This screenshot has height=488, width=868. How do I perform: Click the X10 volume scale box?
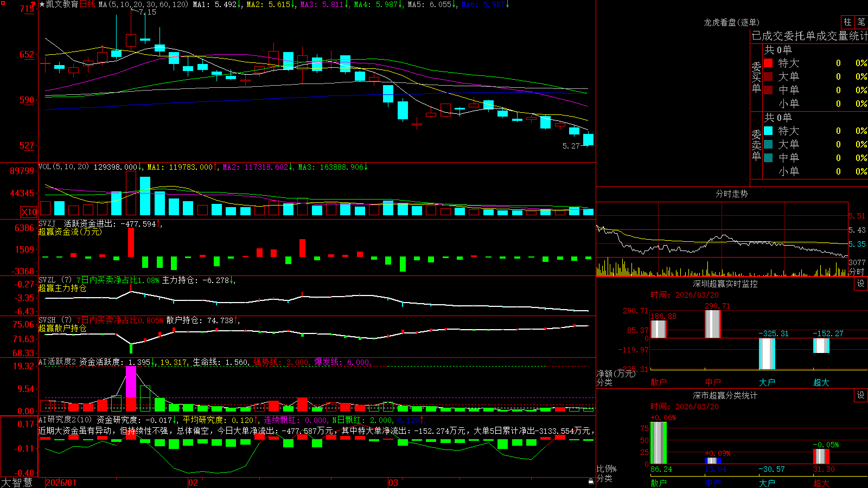click(x=29, y=212)
